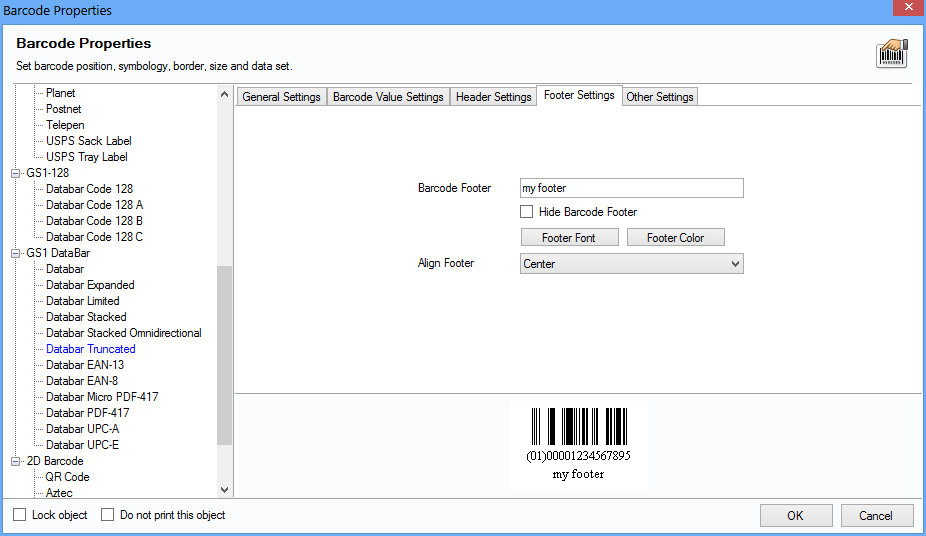
Task: Collapse the 2D Barcode tree group
Action: point(16,461)
